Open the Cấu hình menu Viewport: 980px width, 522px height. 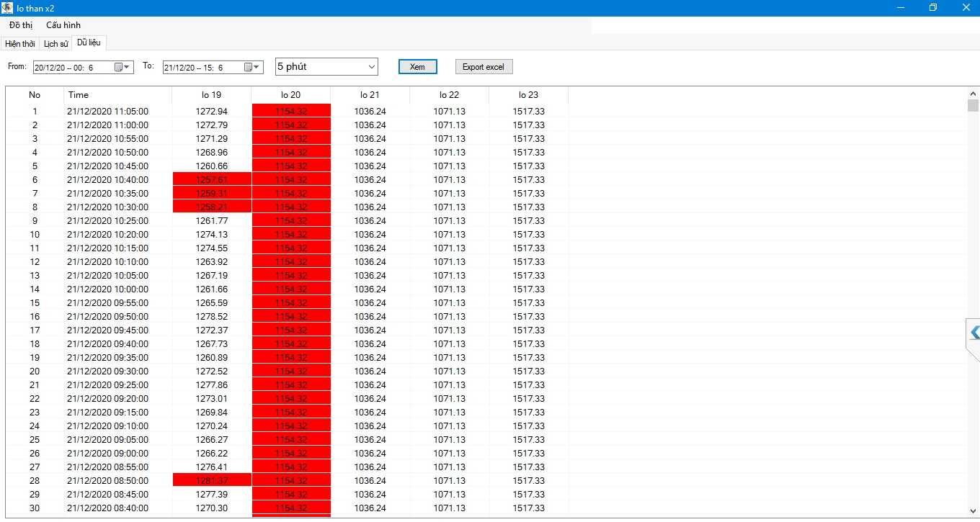63,25
